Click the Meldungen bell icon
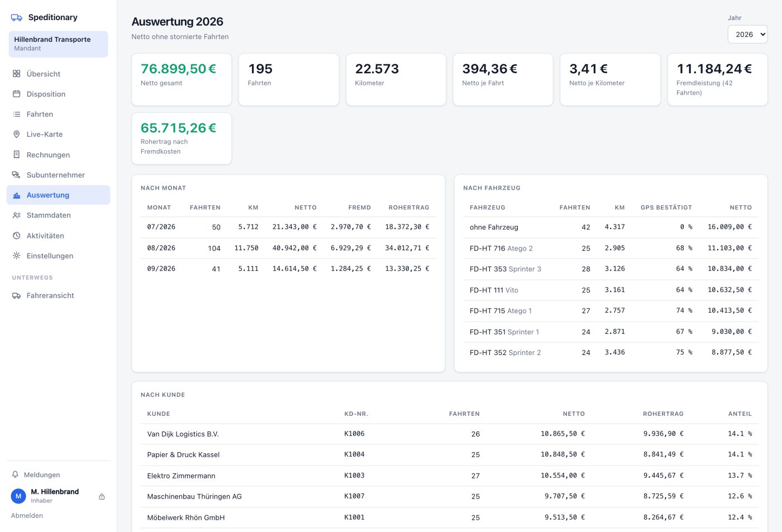The width and height of the screenshot is (782, 532). [x=15, y=475]
